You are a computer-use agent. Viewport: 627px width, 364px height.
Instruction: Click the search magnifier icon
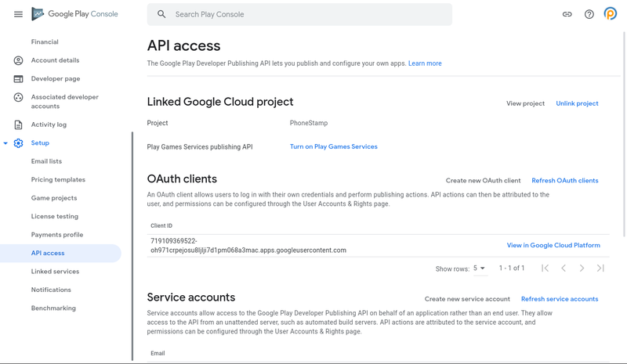(161, 14)
